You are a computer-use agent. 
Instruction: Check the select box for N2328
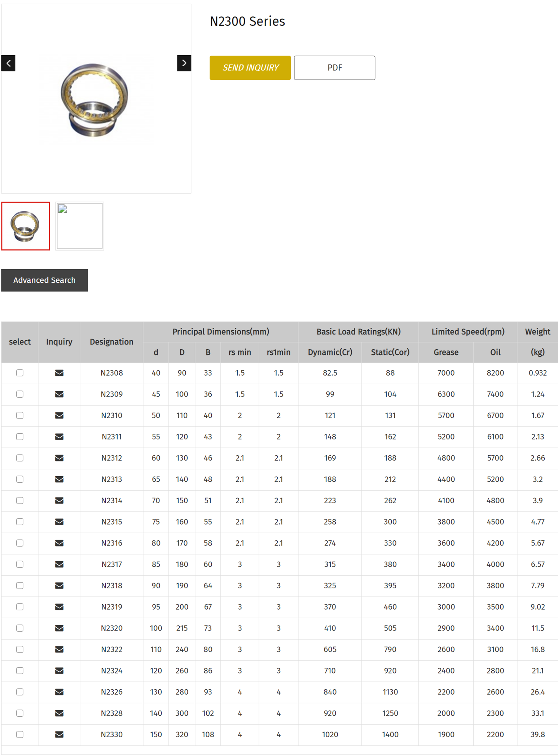coord(20,713)
